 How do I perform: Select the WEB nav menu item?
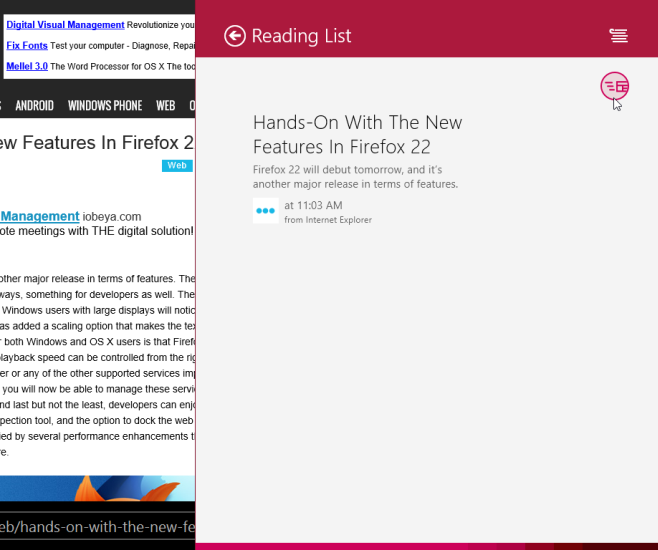(165, 105)
